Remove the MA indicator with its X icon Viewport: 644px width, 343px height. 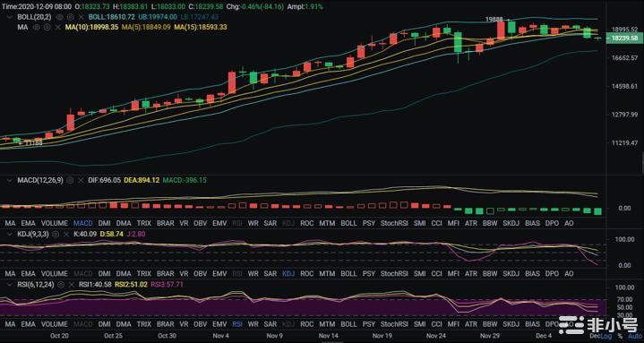click(x=58, y=27)
